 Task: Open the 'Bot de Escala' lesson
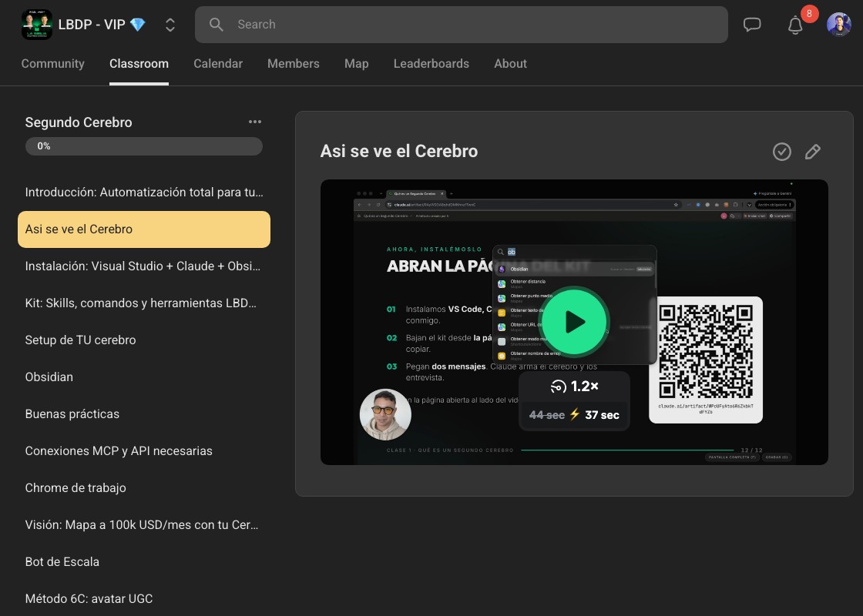[144, 561]
